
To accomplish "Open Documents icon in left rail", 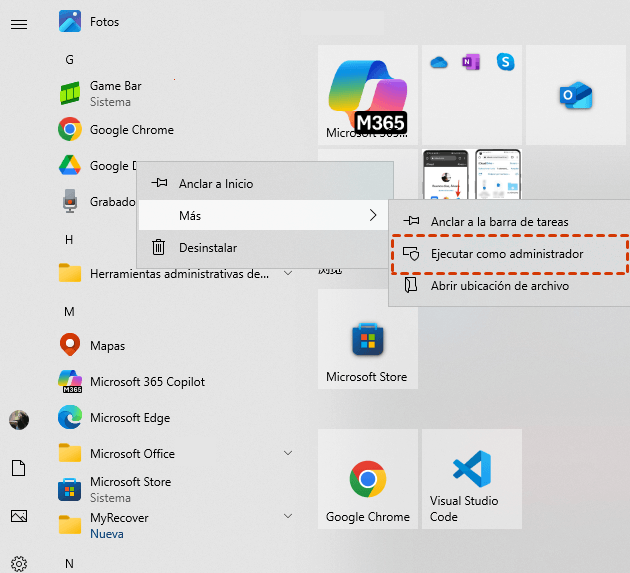I will (x=18, y=468).
